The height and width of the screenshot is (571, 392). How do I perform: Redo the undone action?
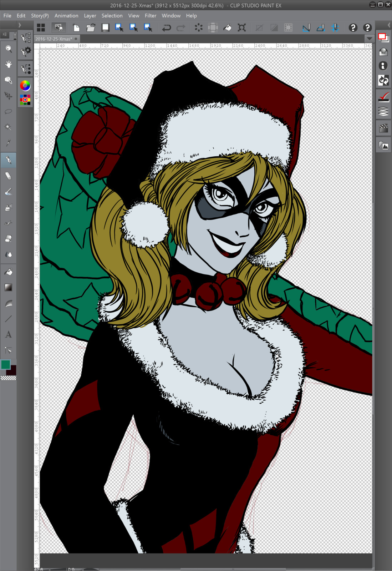[181, 27]
